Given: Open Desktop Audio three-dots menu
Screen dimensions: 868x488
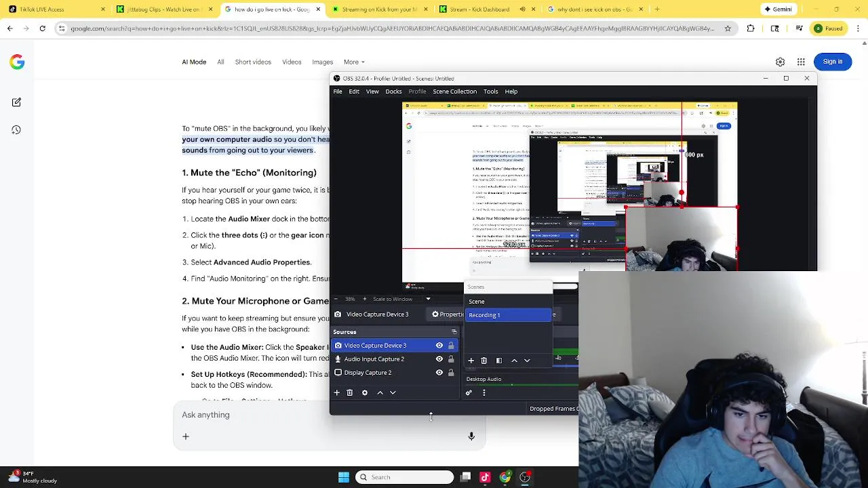Looking at the screenshot, I should click(x=484, y=393).
